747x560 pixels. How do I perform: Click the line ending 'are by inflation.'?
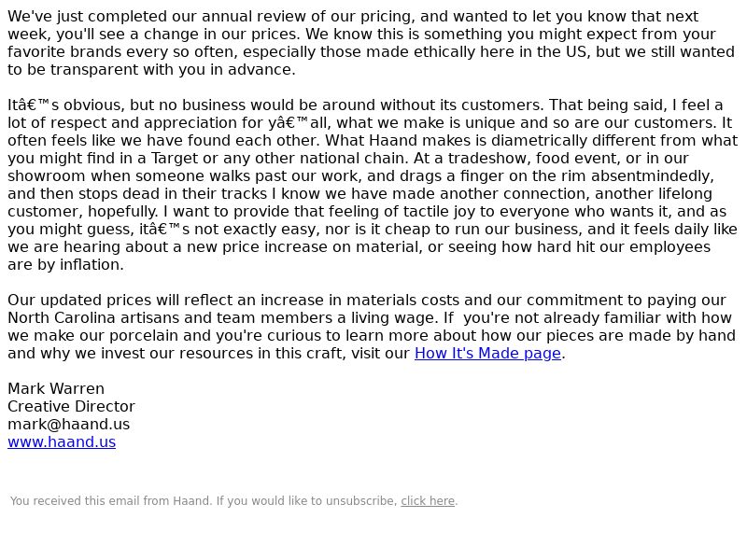65,265
